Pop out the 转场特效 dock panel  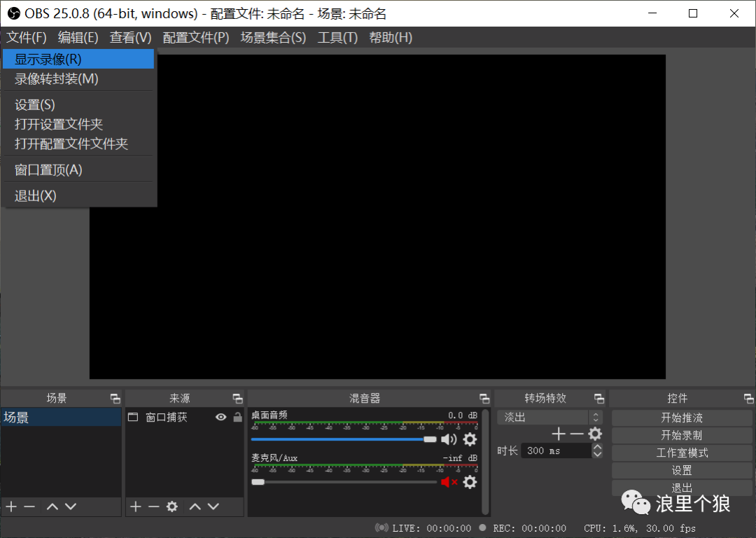point(599,399)
